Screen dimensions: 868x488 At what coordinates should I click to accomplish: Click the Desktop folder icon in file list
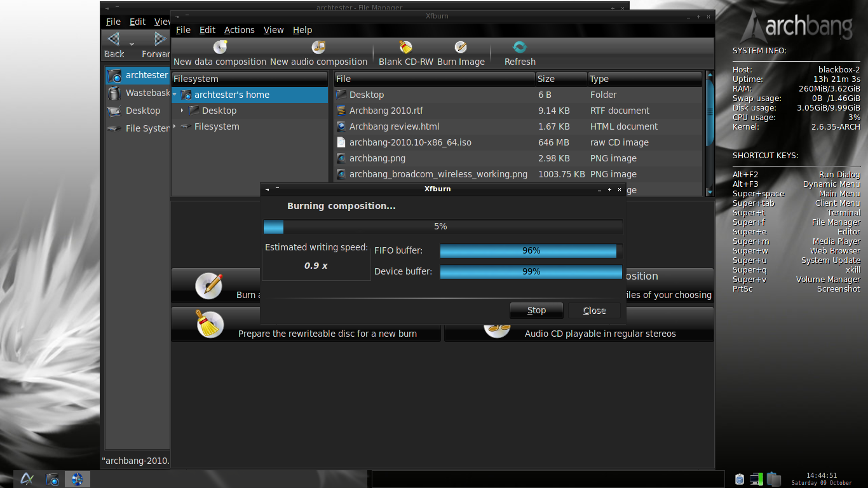point(341,95)
